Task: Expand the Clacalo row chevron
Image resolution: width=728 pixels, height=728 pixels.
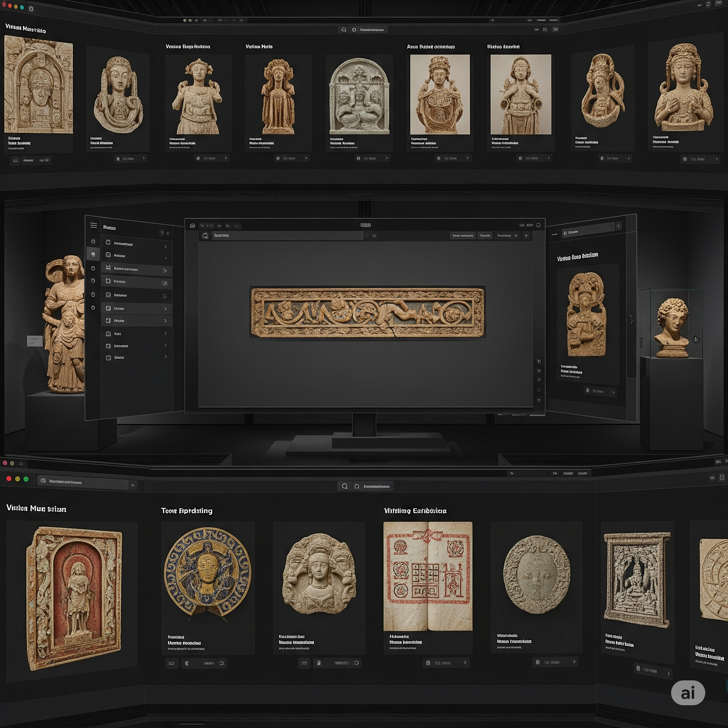Action: click(x=165, y=309)
